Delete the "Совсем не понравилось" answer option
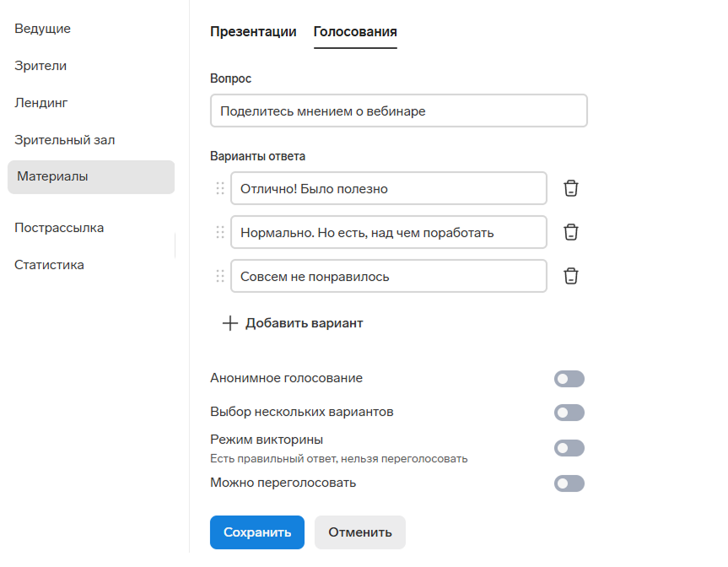The image size is (728, 567). click(571, 276)
